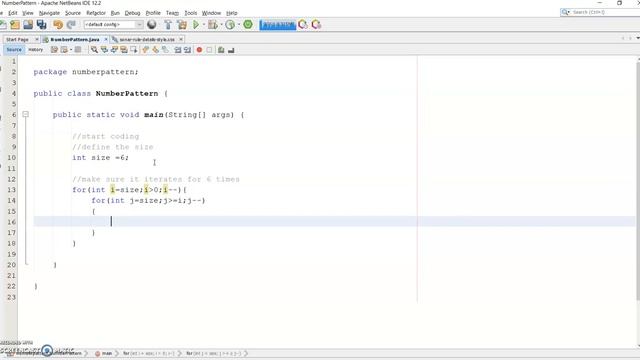Open the Window menu
Screen dimensions: 640x360
211,13
